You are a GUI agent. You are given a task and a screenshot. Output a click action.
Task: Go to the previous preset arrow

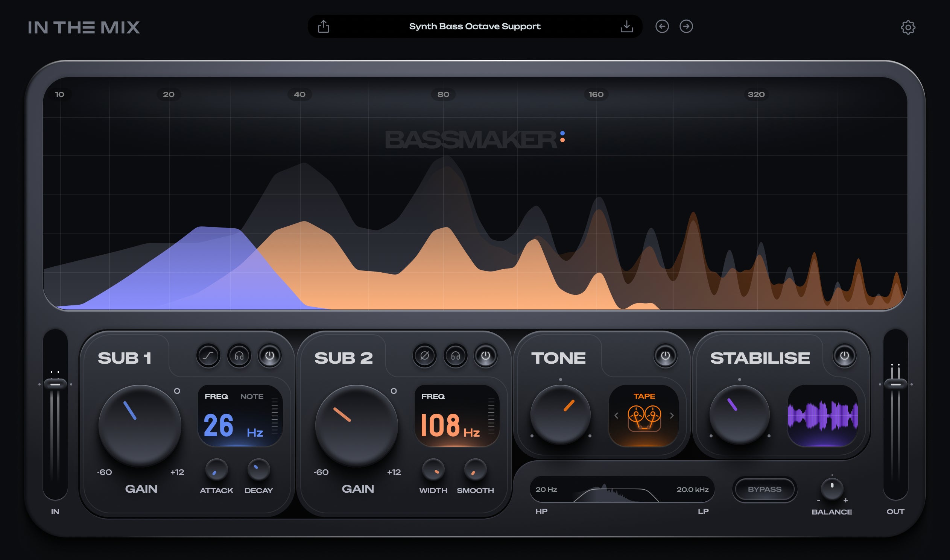click(x=662, y=26)
